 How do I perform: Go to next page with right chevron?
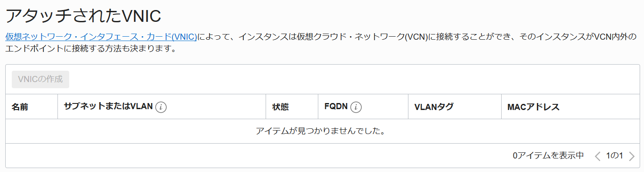point(632,156)
